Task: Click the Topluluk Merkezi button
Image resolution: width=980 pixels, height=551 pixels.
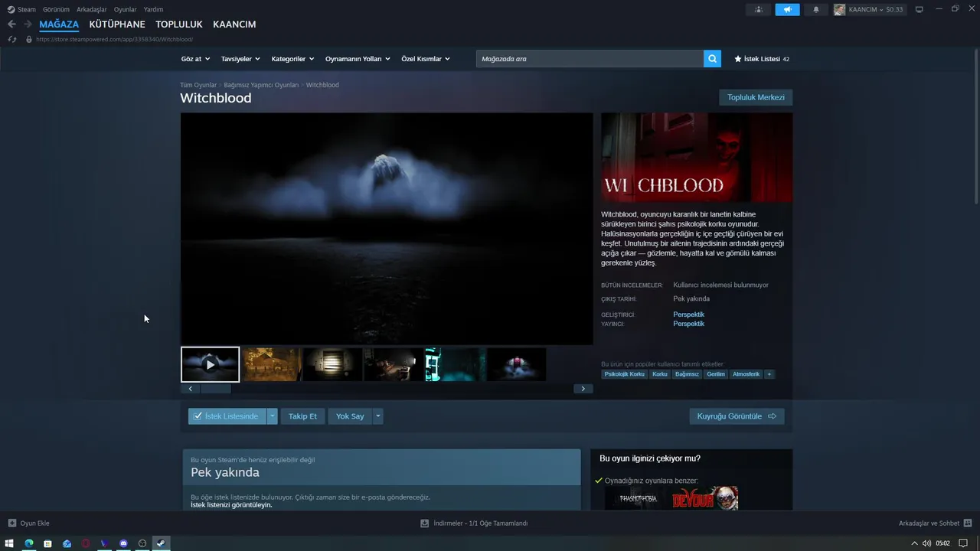Action: [756, 97]
